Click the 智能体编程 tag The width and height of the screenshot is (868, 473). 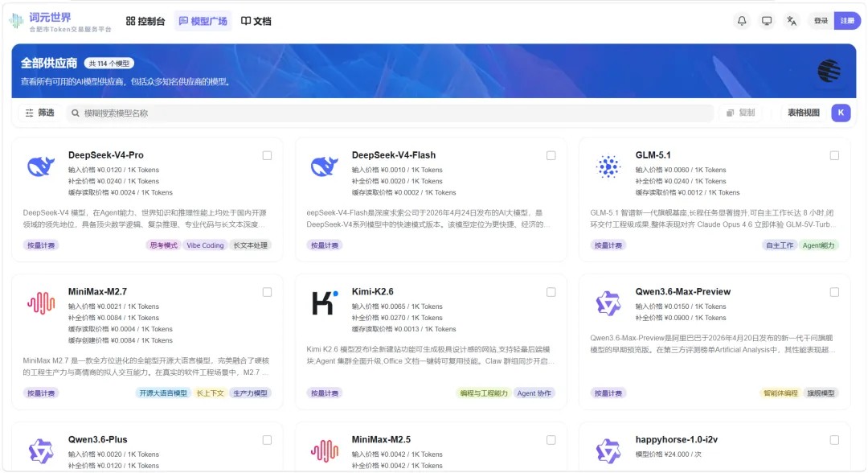point(780,393)
